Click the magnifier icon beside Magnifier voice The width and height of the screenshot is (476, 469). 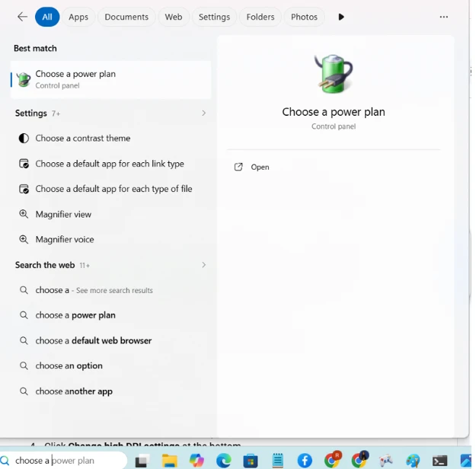click(x=24, y=239)
